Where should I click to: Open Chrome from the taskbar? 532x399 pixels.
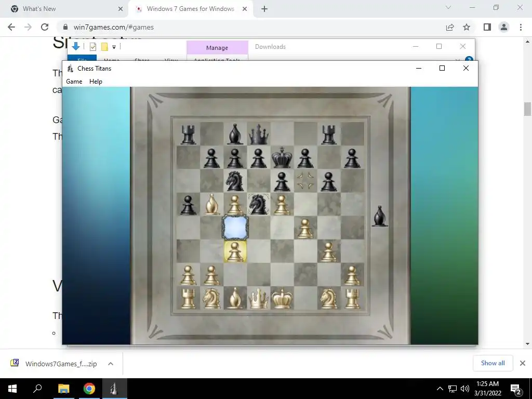(89, 389)
